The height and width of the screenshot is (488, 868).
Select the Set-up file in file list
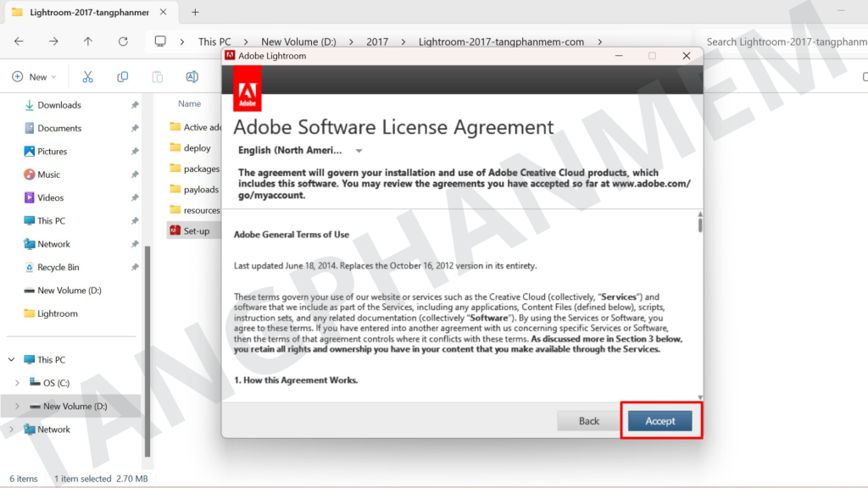click(x=196, y=230)
